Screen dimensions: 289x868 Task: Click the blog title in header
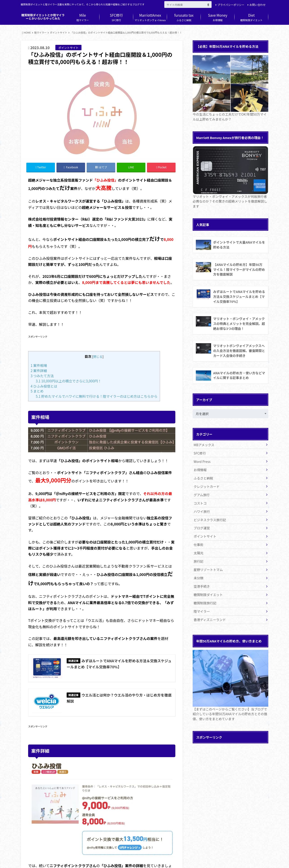tap(43, 17)
